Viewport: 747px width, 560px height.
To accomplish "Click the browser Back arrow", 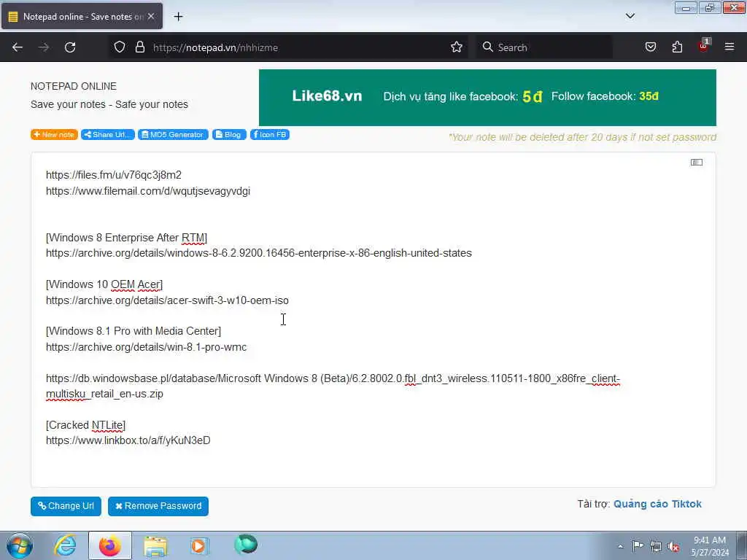I will [18, 47].
